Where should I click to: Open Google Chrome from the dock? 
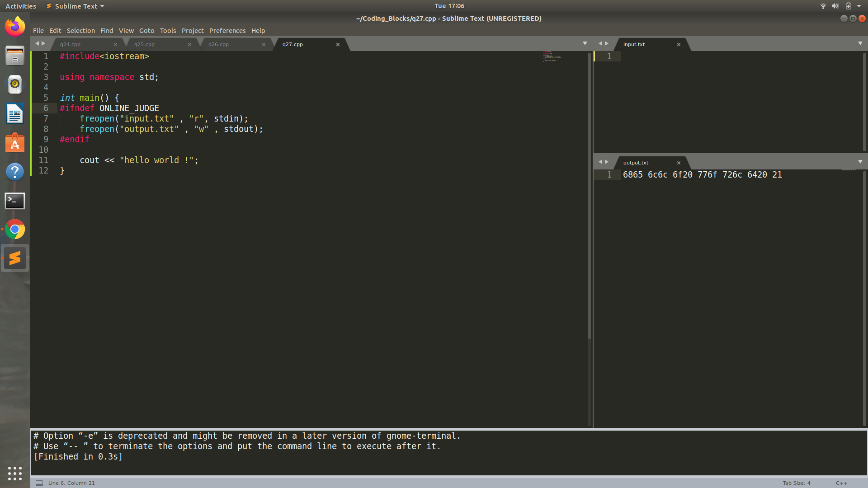point(15,230)
